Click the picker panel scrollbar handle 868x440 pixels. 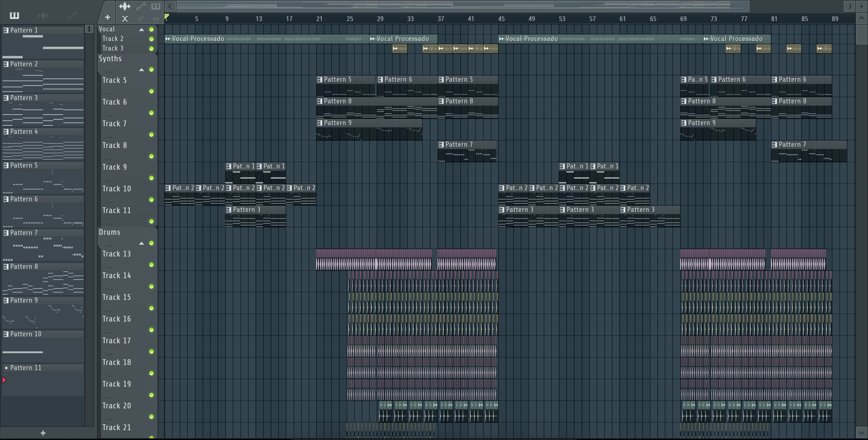89,29
